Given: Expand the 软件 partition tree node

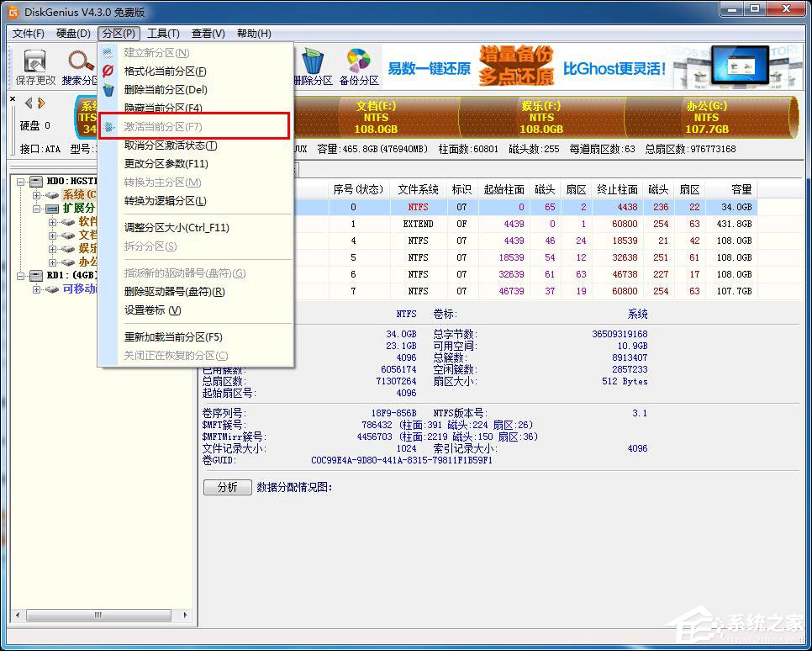Looking at the screenshot, I should (51, 222).
